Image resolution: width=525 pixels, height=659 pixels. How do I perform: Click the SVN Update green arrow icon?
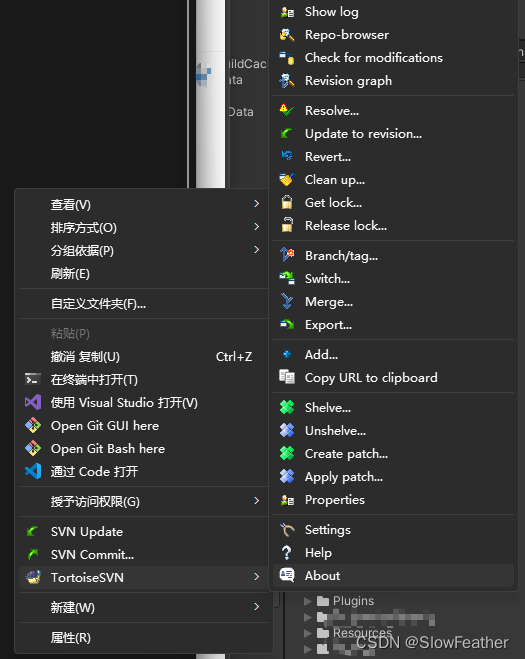pyautogui.click(x=33, y=531)
